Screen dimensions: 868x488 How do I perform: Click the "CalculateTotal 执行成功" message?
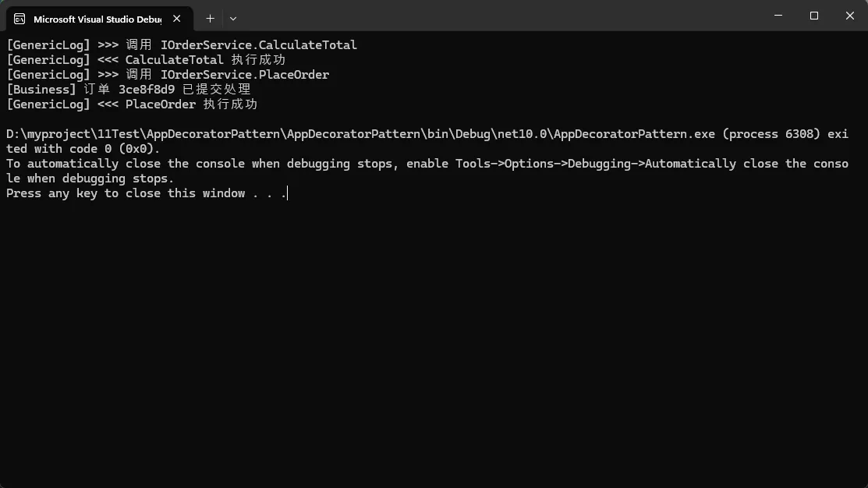205,60
